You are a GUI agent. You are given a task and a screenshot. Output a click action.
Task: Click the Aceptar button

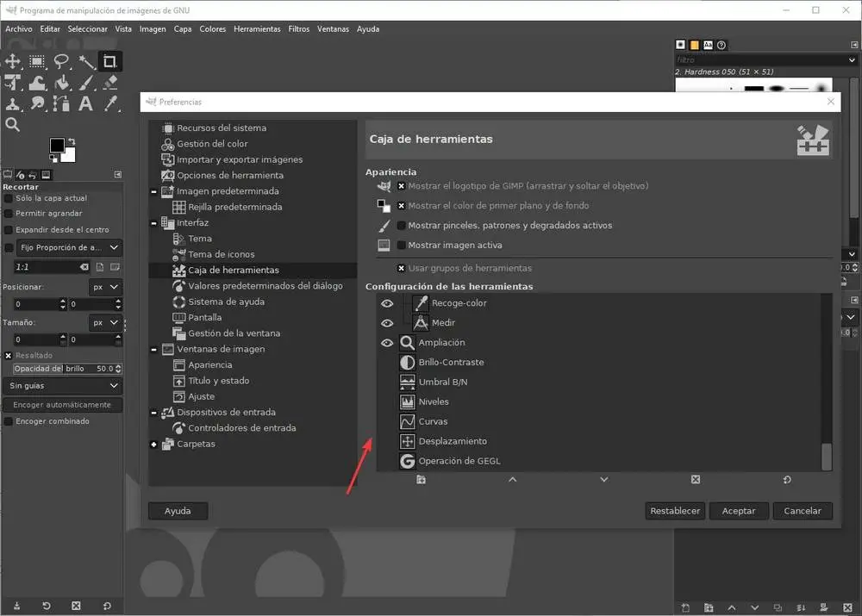point(739,511)
